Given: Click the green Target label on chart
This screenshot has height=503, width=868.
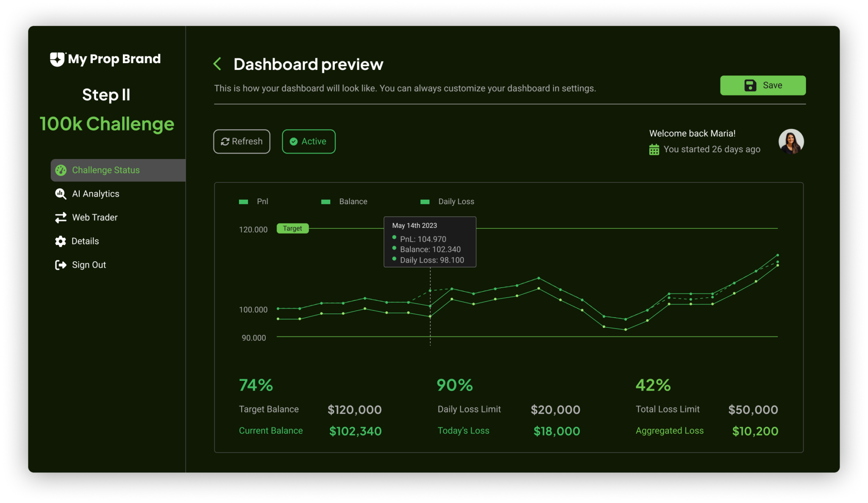Looking at the screenshot, I should [292, 229].
